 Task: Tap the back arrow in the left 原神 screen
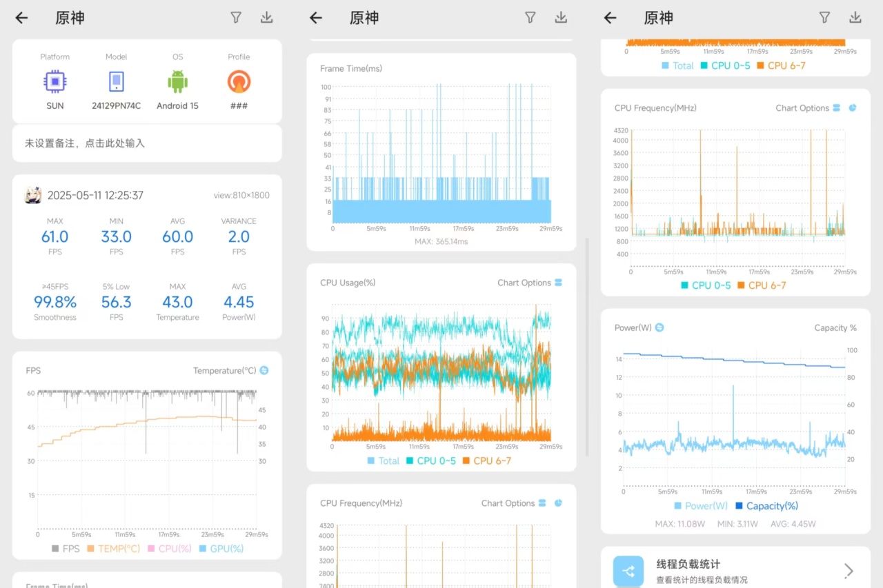coord(22,18)
